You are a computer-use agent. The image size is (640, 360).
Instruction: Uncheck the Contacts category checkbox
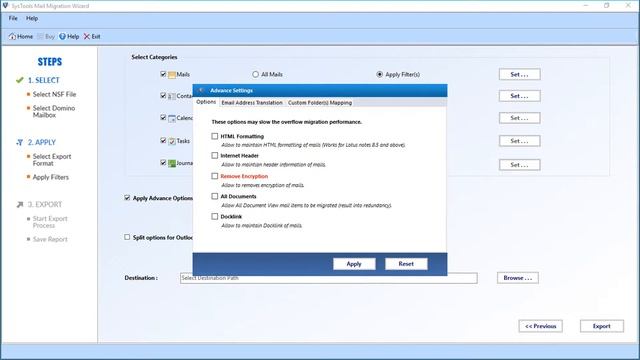click(163, 96)
